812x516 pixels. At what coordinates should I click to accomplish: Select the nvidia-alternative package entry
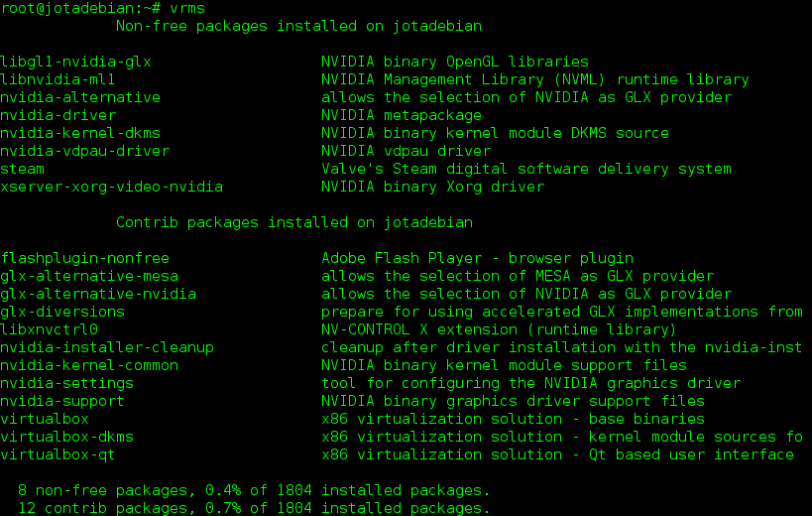[80, 97]
